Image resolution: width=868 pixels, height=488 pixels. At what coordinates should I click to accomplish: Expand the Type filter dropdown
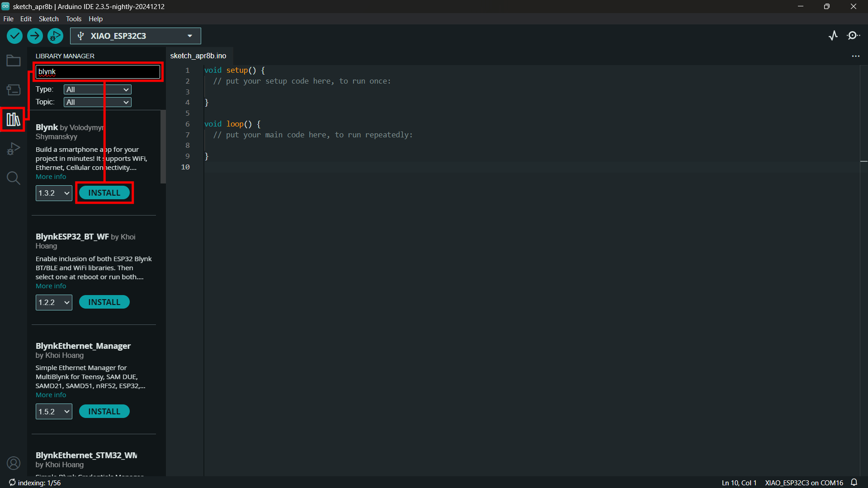(98, 89)
